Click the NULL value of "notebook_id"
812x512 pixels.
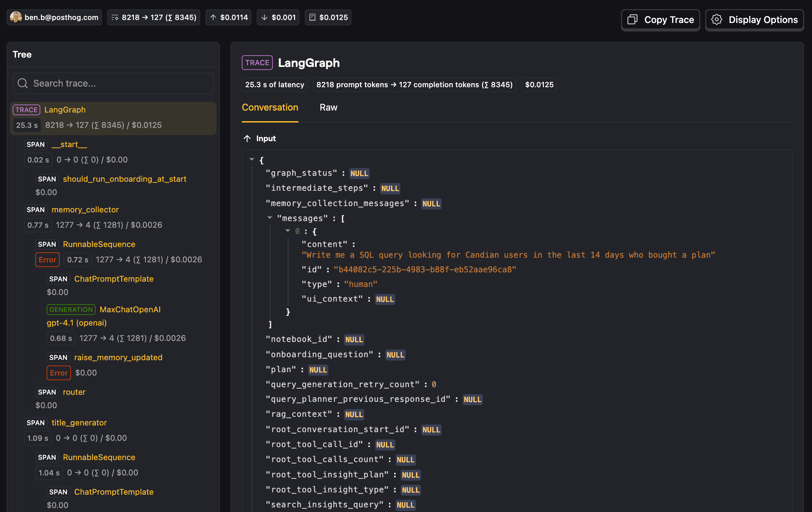point(354,340)
